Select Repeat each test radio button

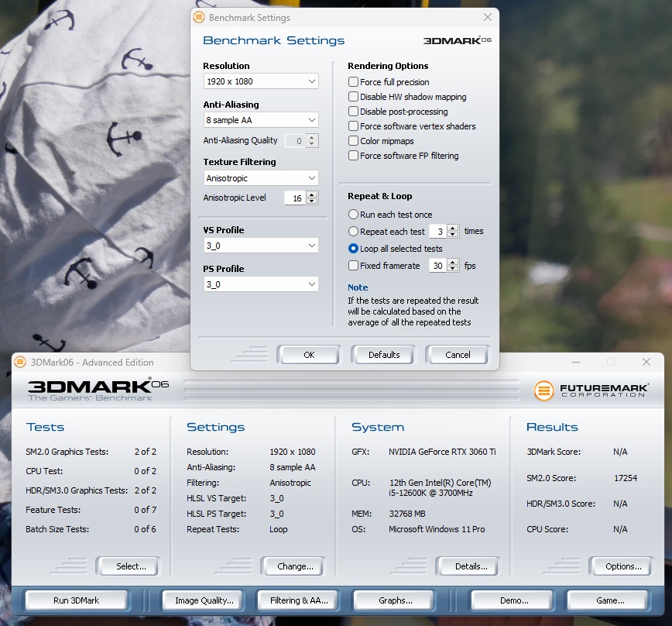[x=353, y=232]
